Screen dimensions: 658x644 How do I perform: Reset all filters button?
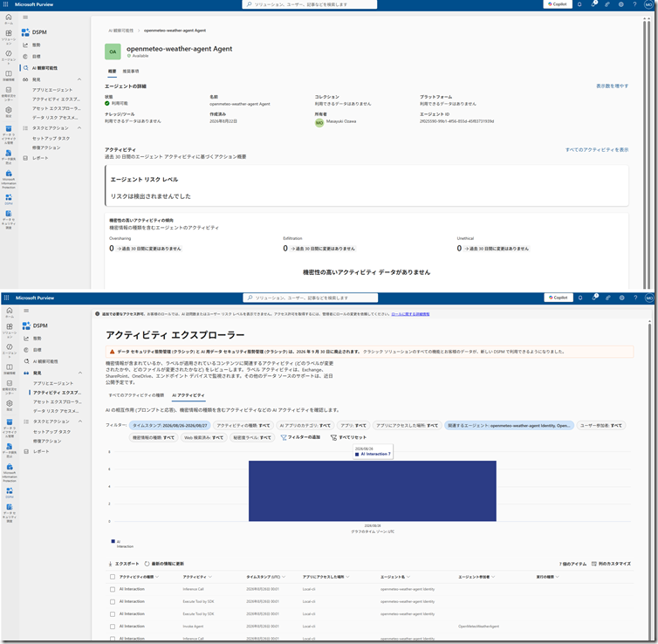(x=348, y=437)
